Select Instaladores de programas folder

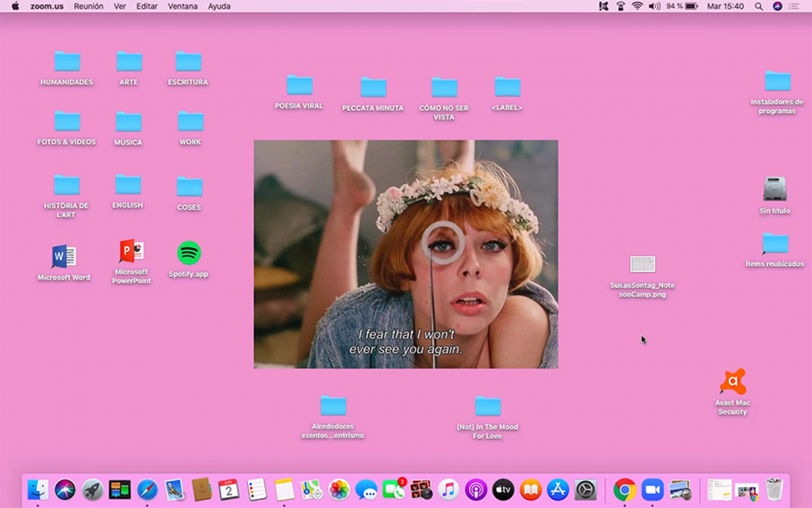[777, 92]
